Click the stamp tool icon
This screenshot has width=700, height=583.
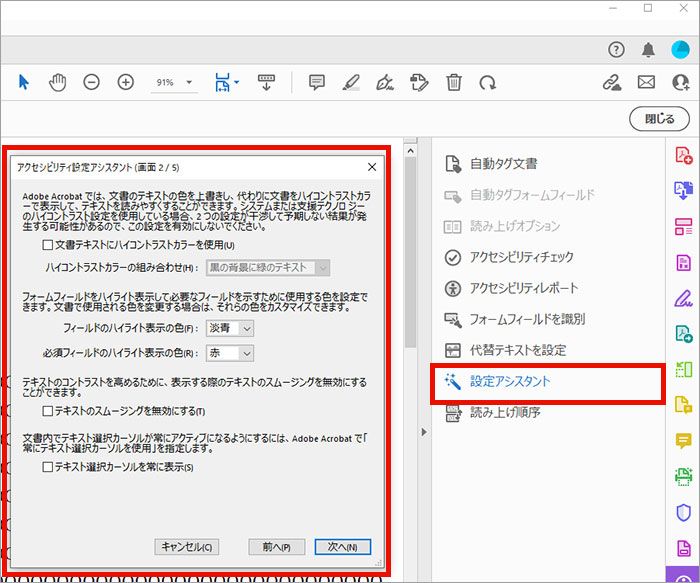pos(419,83)
